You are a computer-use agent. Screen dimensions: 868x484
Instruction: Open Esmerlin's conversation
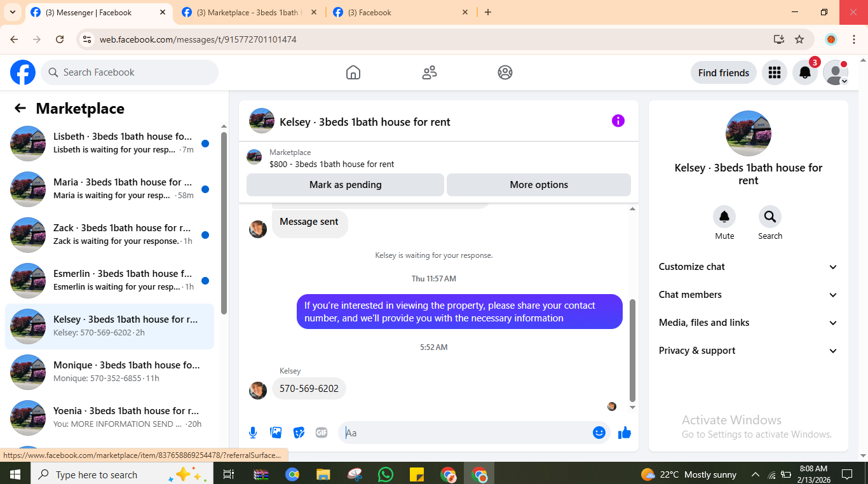109,281
